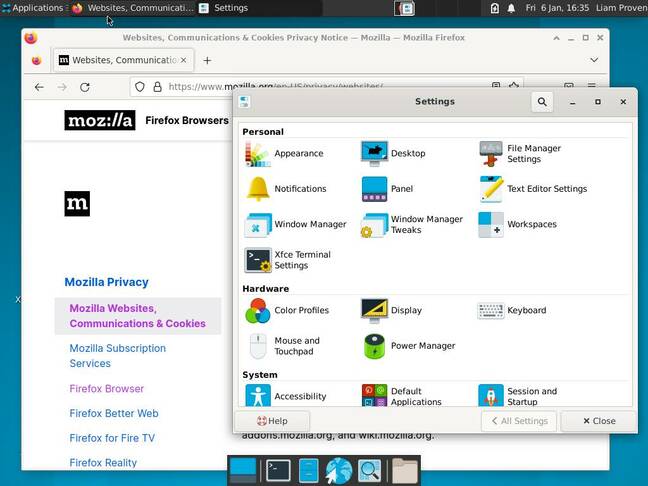The image size is (648, 486).
Task: Open Panel settings
Action: tap(387, 189)
